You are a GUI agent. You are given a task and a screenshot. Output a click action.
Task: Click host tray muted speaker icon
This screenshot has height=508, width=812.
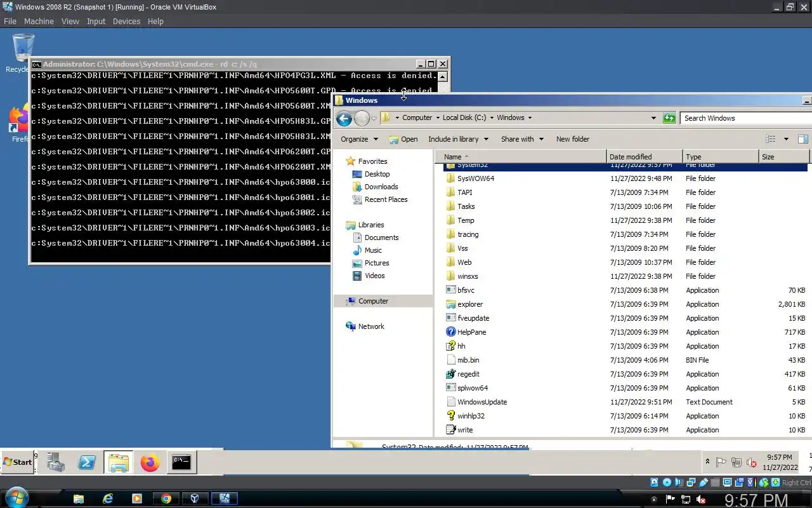pos(702,500)
